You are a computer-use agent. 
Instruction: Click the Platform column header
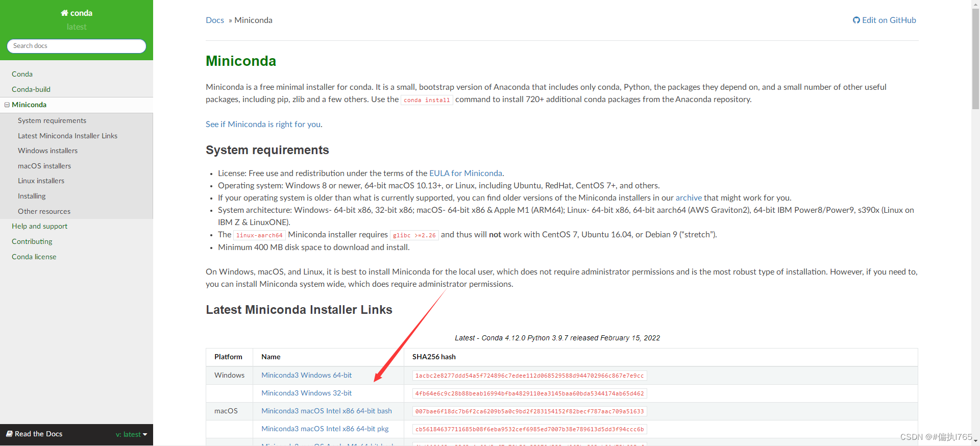point(228,357)
